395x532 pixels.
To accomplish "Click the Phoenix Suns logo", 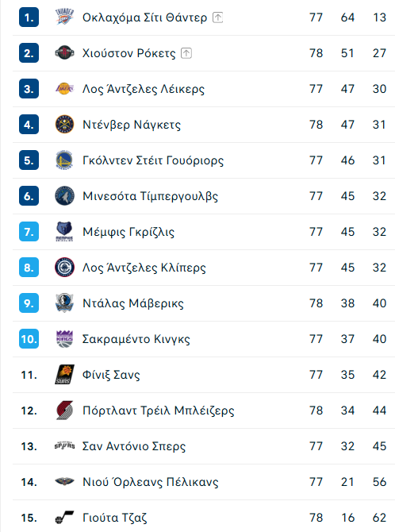I will (64, 375).
